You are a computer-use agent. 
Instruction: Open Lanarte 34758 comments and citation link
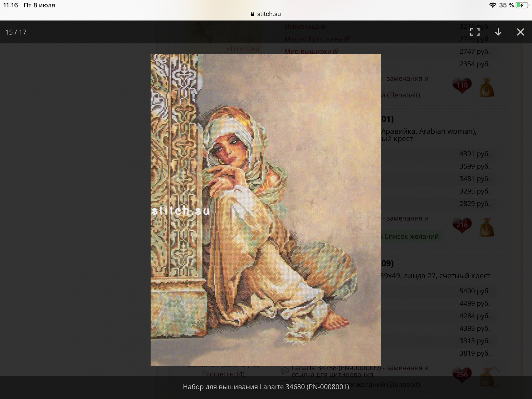pos(360,371)
